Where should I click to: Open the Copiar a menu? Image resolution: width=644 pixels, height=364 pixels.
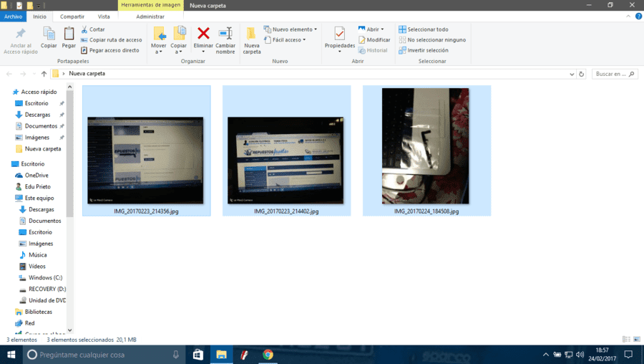pyautogui.click(x=179, y=40)
